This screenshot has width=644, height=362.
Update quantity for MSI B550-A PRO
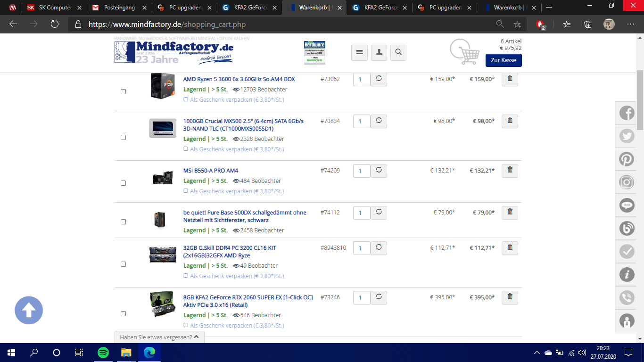(x=379, y=171)
